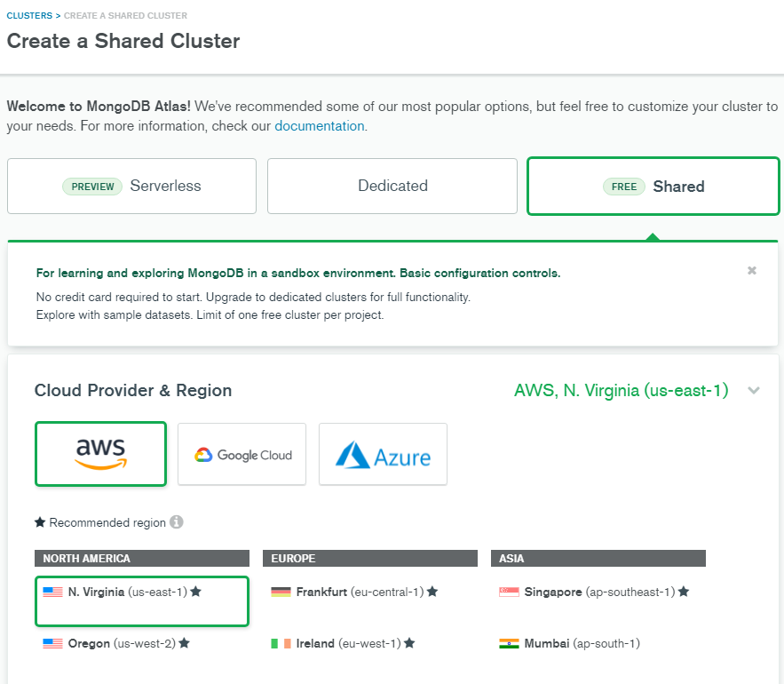Click the Recommended region star legend icon
Image resolution: width=784 pixels, height=684 pixels.
pos(40,522)
